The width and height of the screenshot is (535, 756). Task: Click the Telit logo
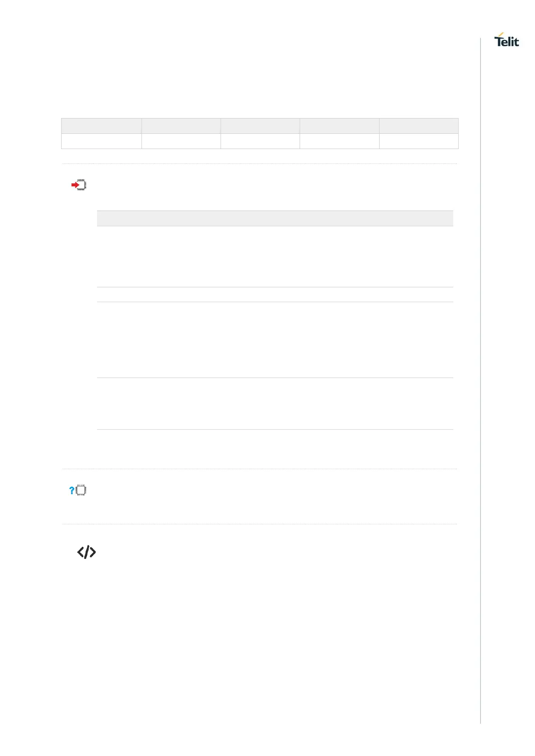506,40
